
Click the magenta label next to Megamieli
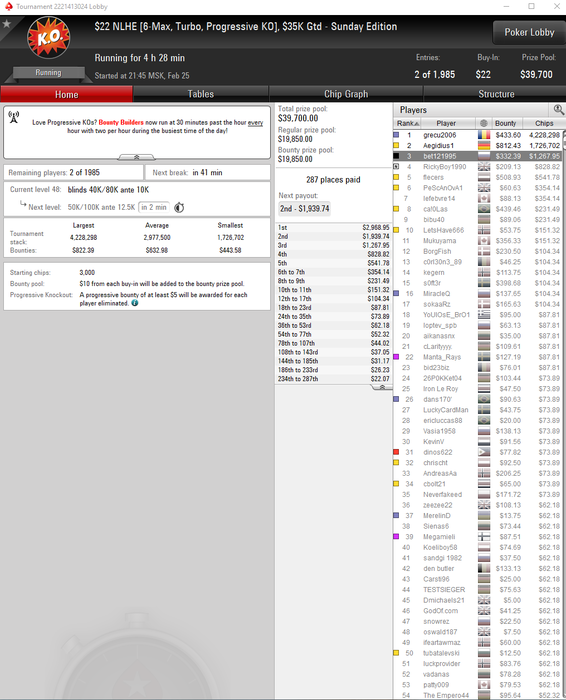coord(396,537)
